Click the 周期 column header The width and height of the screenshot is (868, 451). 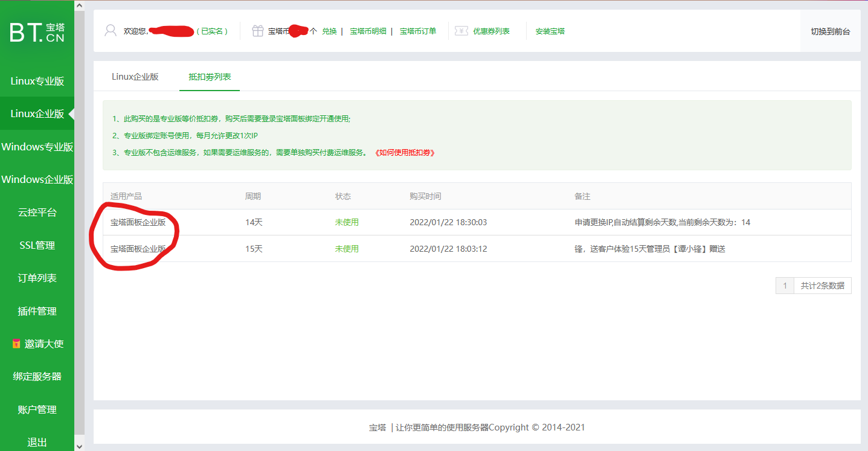[253, 196]
